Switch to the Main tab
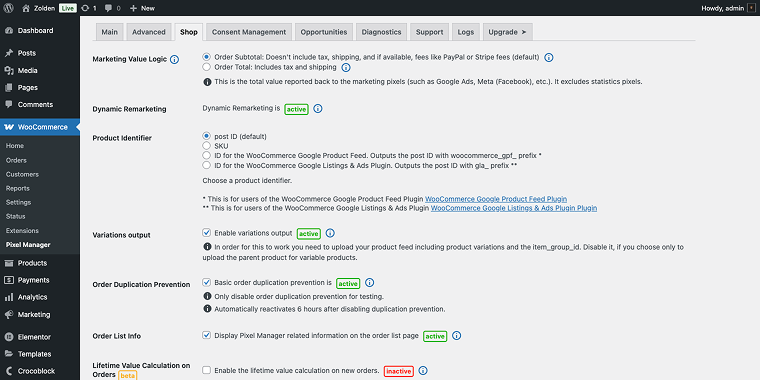 pos(110,32)
